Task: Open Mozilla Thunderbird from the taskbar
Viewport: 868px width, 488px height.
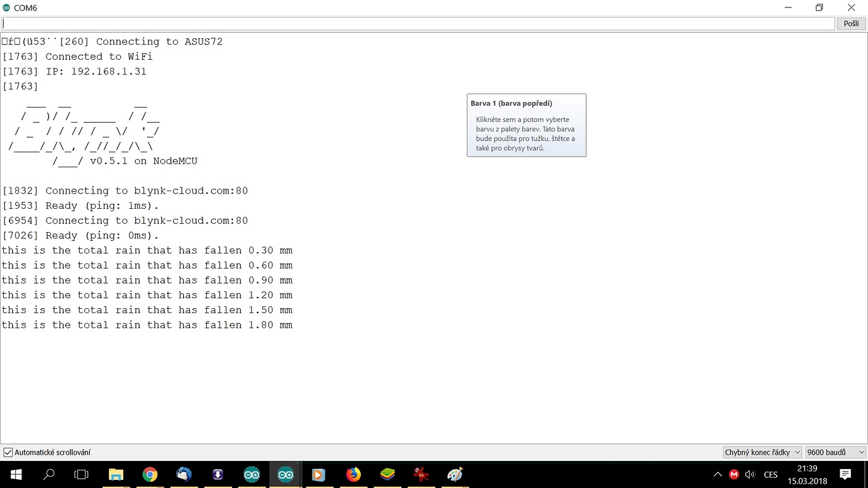Action: 184,475
